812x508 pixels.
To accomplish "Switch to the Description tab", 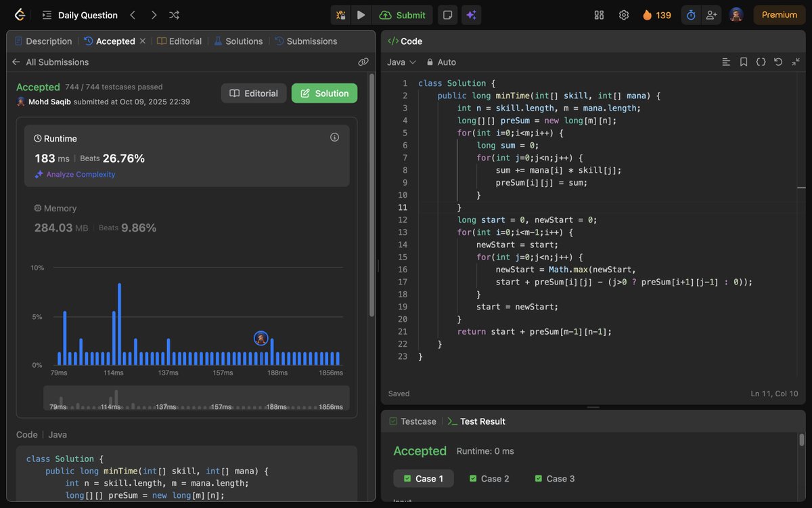I will click(x=43, y=41).
